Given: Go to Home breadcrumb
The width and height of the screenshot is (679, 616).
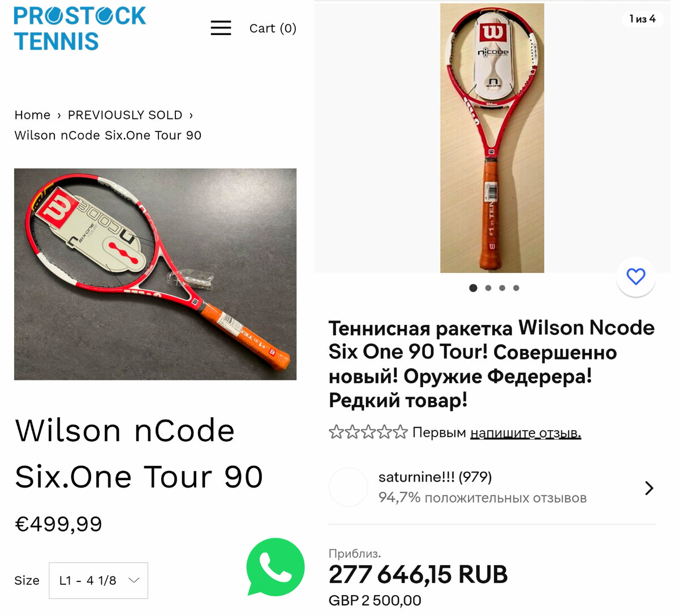Looking at the screenshot, I should (x=32, y=115).
